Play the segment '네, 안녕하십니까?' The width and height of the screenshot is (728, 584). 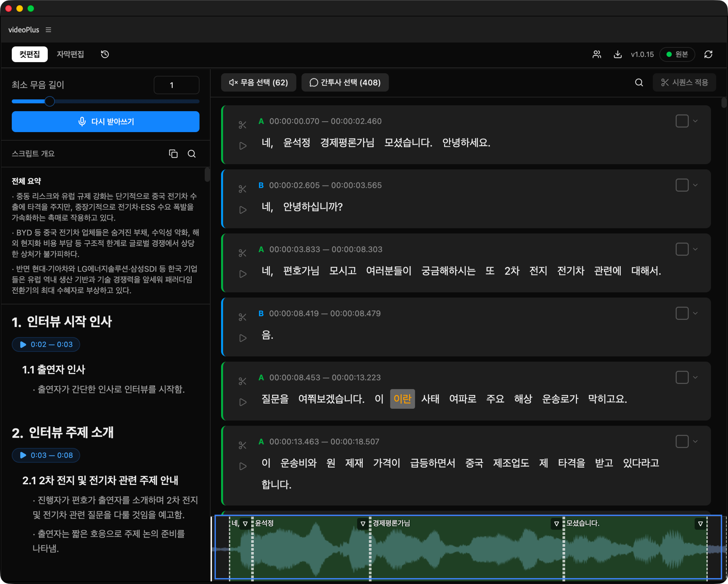point(242,210)
